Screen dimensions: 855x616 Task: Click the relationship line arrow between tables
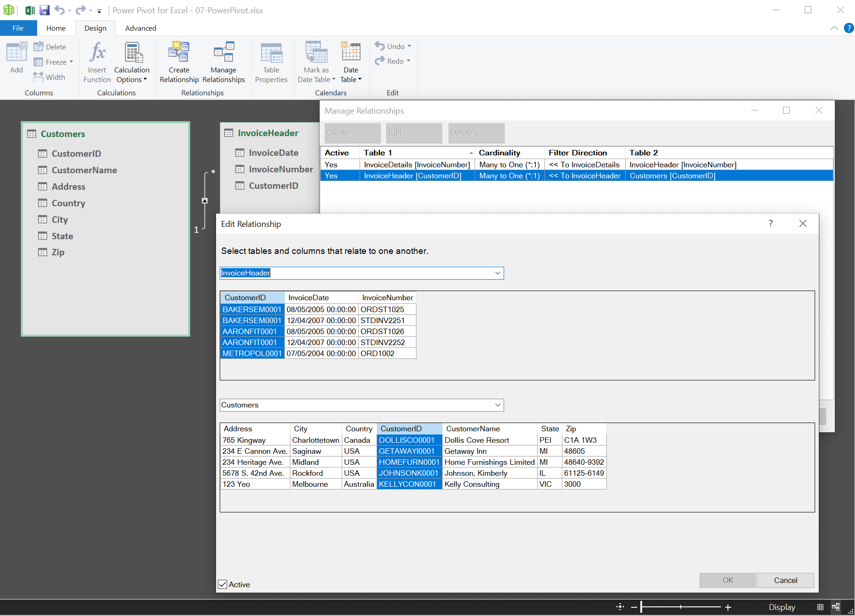click(205, 201)
